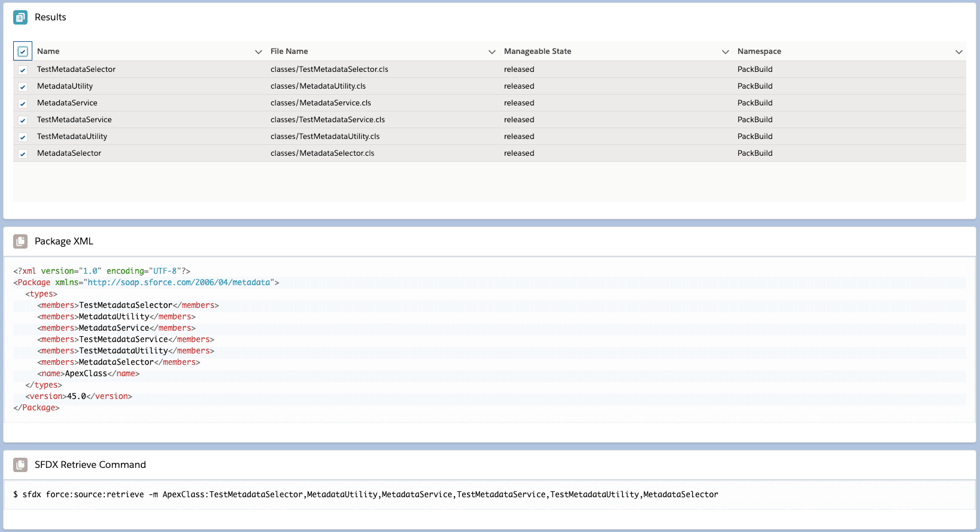Sort by the Name column header

48,52
